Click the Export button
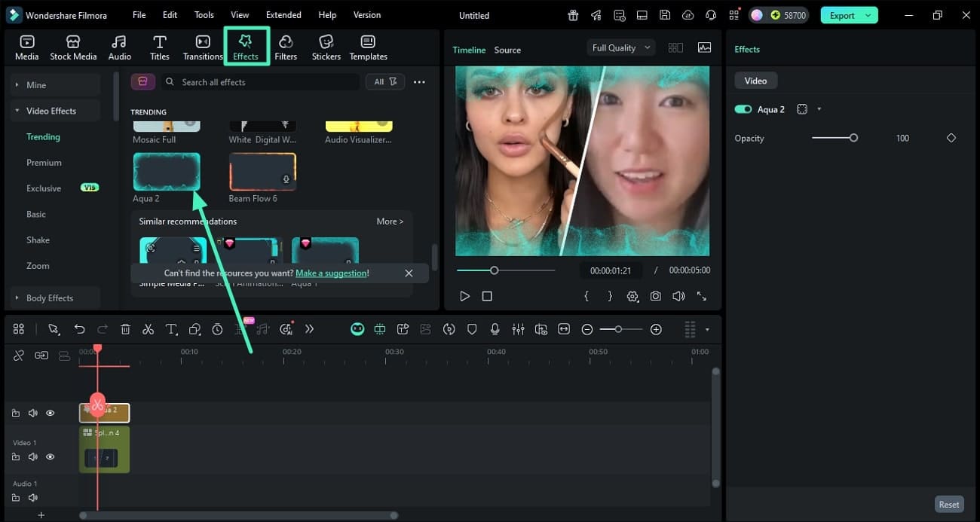980x522 pixels. point(844,14)
